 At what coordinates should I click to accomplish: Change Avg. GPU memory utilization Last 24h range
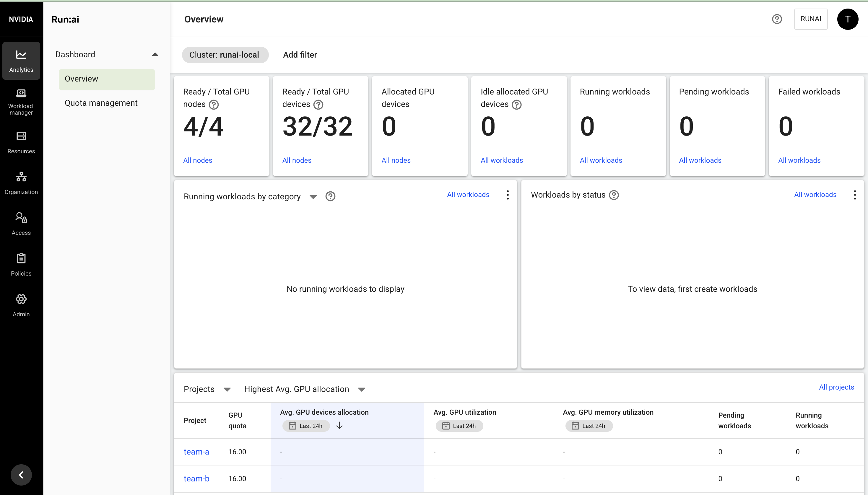pos(589,426)
